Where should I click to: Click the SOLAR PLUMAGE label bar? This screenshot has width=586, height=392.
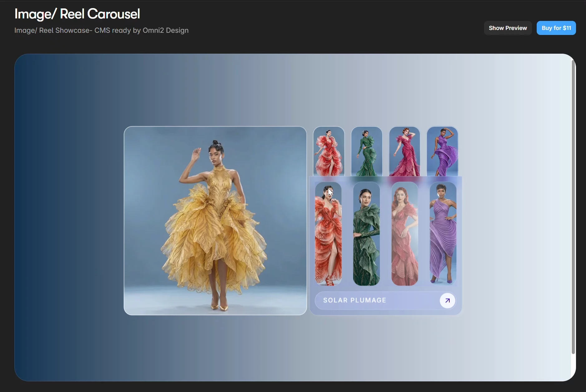tap(385, 301)
